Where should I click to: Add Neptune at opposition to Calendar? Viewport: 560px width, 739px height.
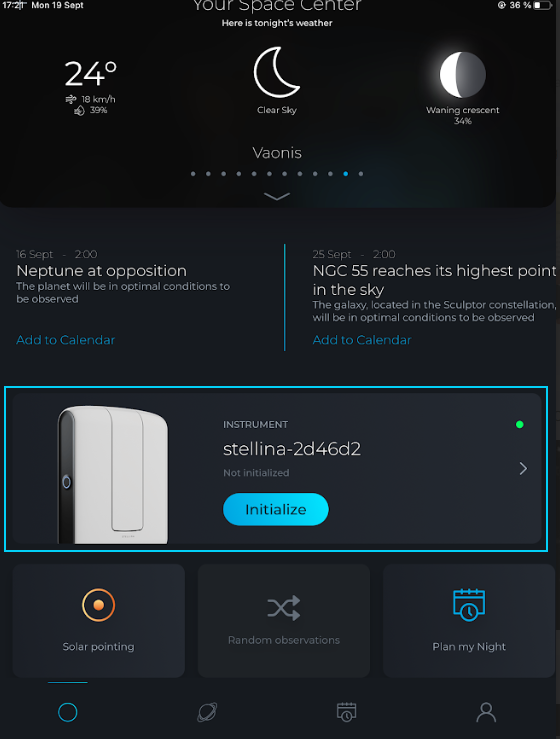coord(66,340)
